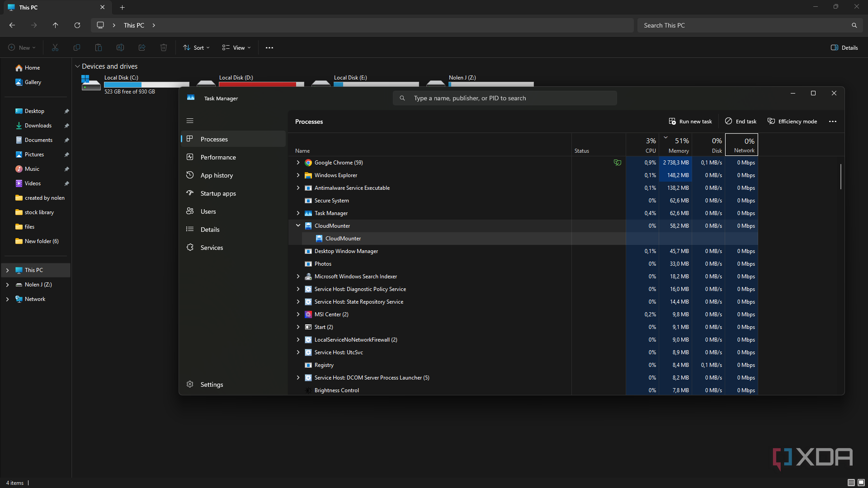Select App history in the sidebar

point(216,175)
